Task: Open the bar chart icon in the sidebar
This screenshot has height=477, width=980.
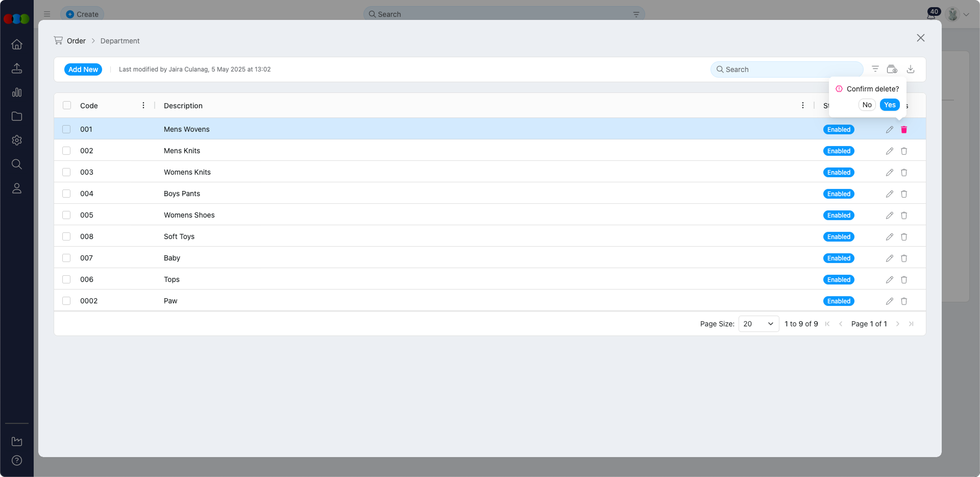Action: tap(17, 92)
